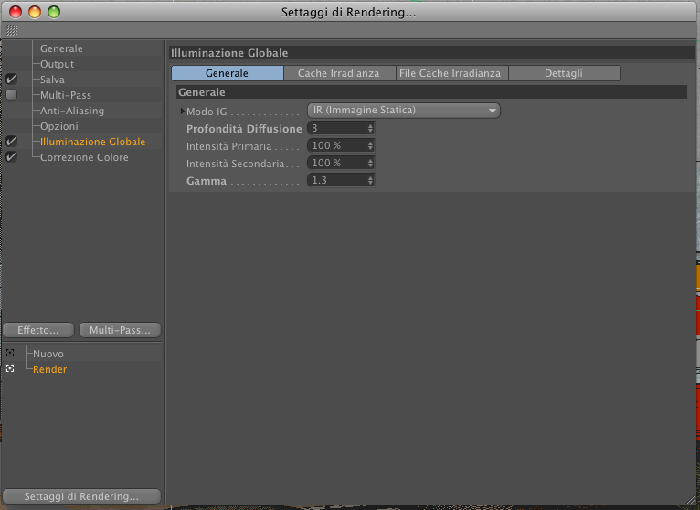
Task: Uncheck Correzione Colore checkbox
Action: [11, 157]
